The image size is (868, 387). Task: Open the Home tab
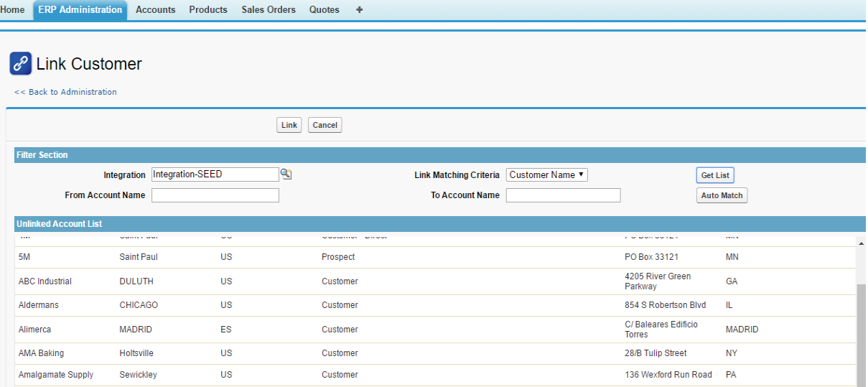click(12, 10)
